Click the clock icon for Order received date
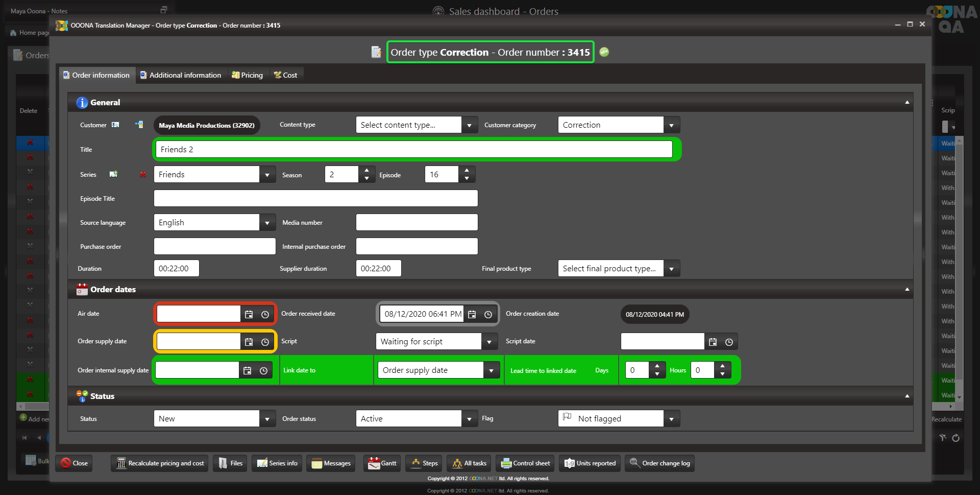The width and height of the screenshot is (980, 495). coord(488,315)
